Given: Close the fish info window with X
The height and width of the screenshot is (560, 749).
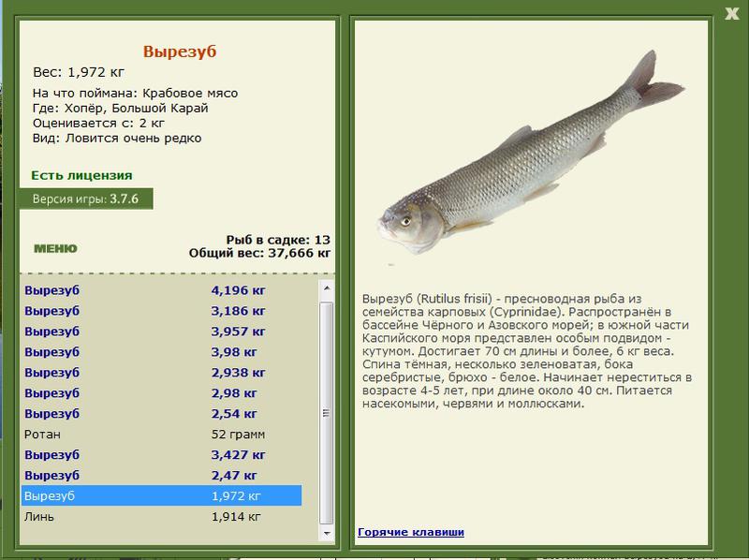Looking at the screenshot, I should (x=731, y=13).
